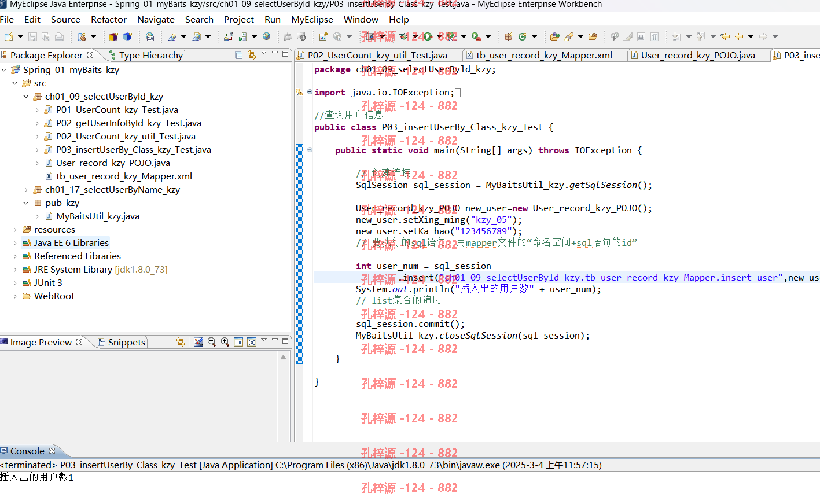Open the Window menu
820x504 pixels.
(x=361, y=19)
